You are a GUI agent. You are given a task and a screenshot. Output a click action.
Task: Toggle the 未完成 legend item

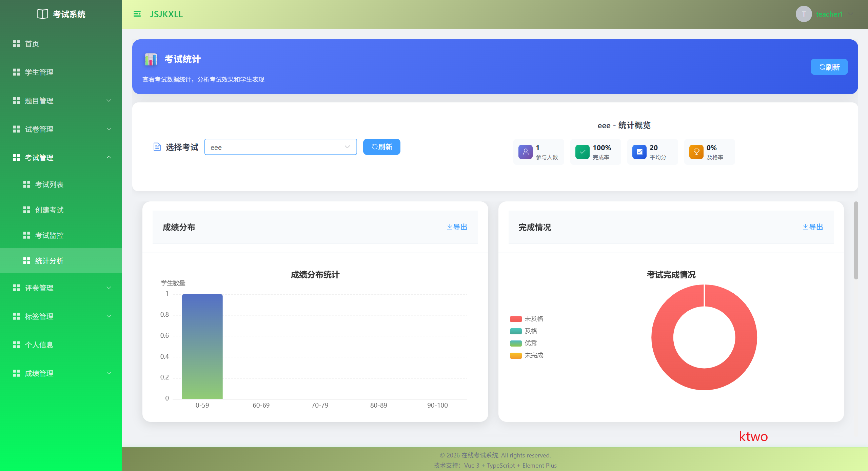pyautogui.click(x=527, y=355)
